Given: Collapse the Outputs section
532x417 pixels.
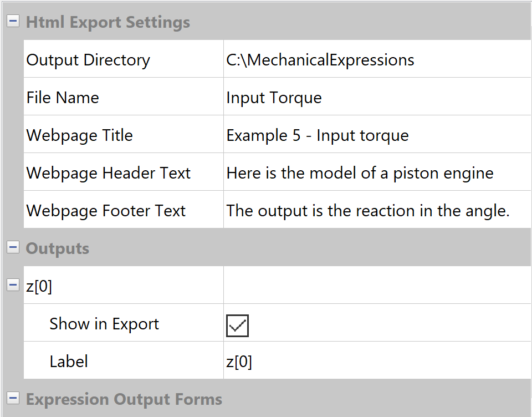Looking at the screenshot, I should (x=13, y=248).
